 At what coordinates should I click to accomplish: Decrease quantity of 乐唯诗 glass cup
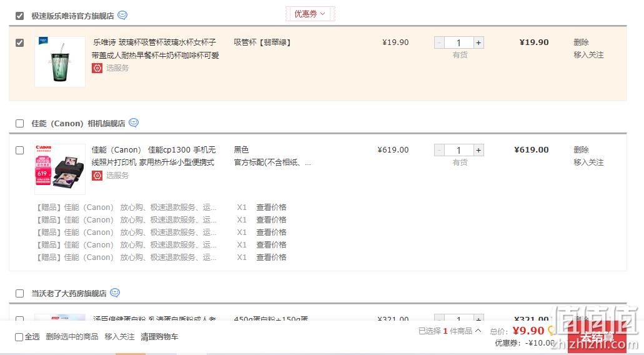click(439, 42)
